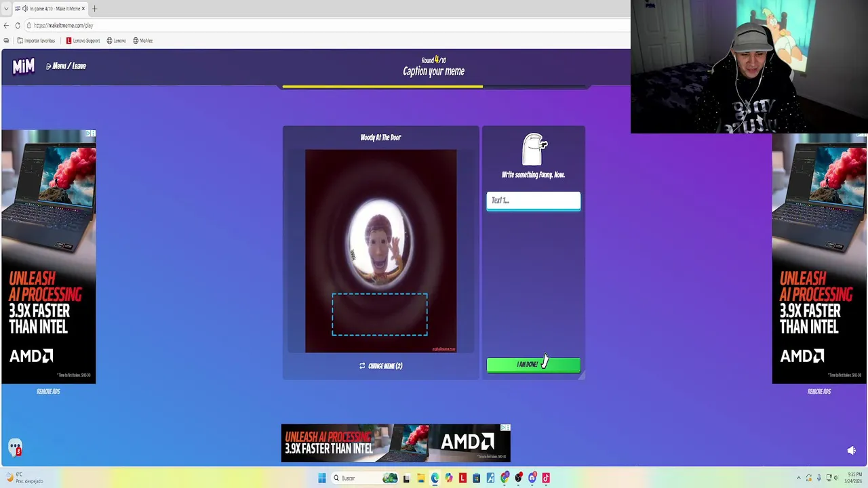The width and height of the screenshot is (868, 488).
Task: Open the red Lenovo L app in taskbar
Action: (x=462, y=478)
